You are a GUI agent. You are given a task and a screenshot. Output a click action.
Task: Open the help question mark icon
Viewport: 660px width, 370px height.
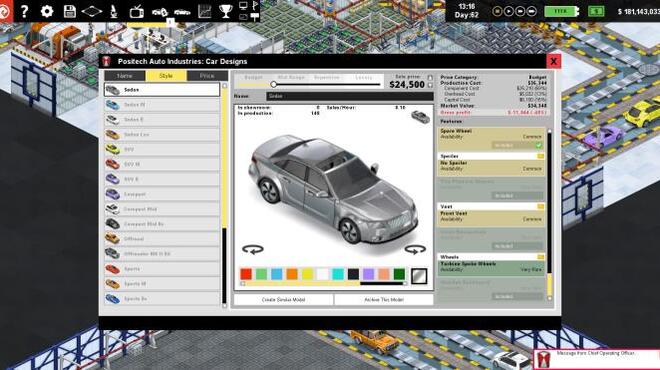click(x=24, y=11)
